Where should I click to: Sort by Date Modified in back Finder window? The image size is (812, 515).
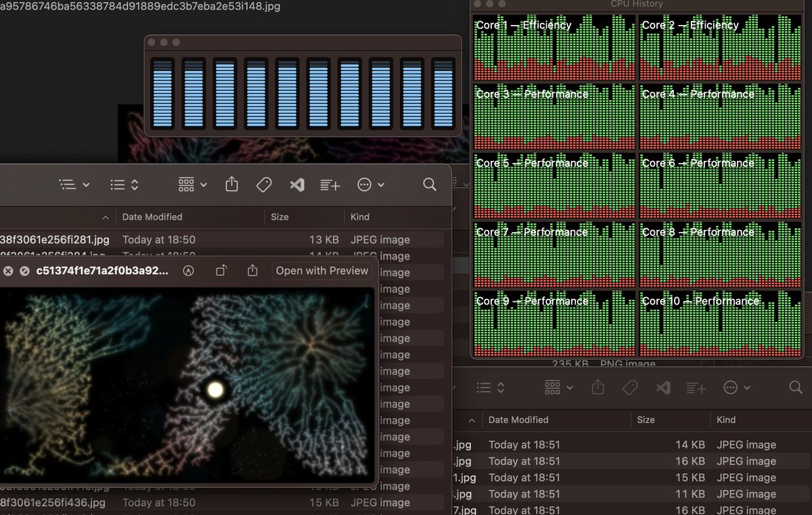pos(518,420)
